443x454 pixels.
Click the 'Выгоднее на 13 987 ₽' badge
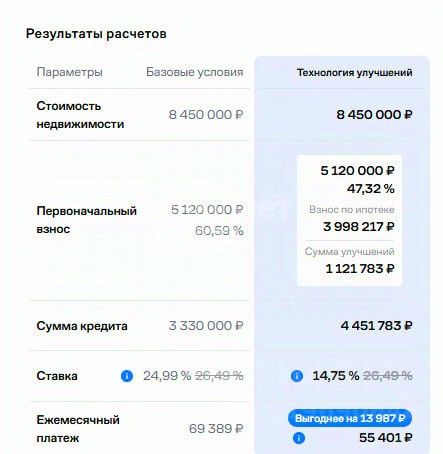tap(350, 418)
